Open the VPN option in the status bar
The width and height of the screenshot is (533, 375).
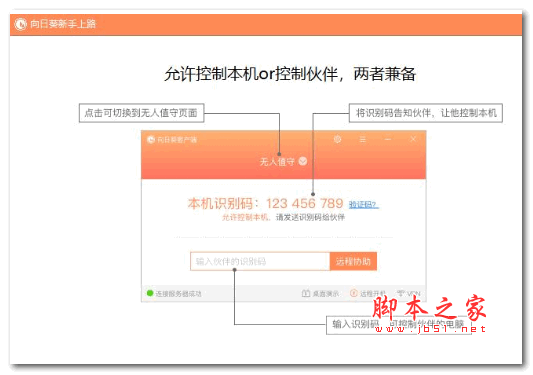pyautogui.click(x=408, y=293)
